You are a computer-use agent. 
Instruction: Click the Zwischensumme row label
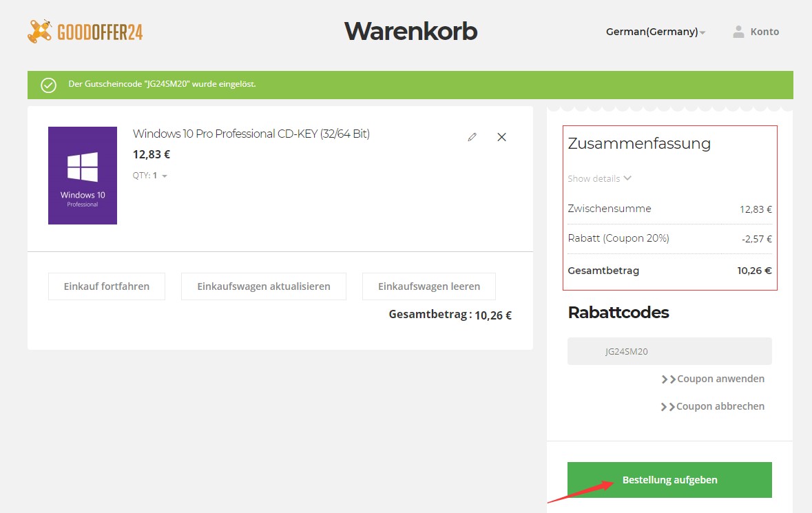click(x=610, y=209)
